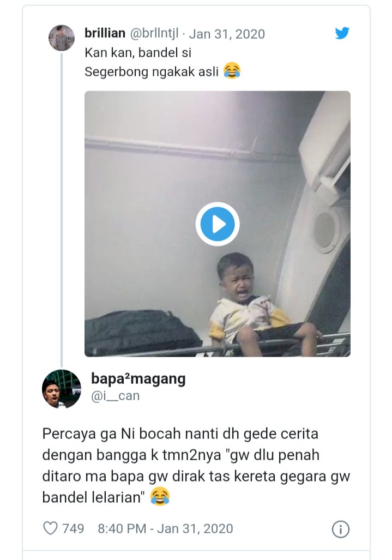This screenshot has height=560, width=392.
Task: Click the laughing emoji after 'ngakak asli'
Action: pos(232,71)
